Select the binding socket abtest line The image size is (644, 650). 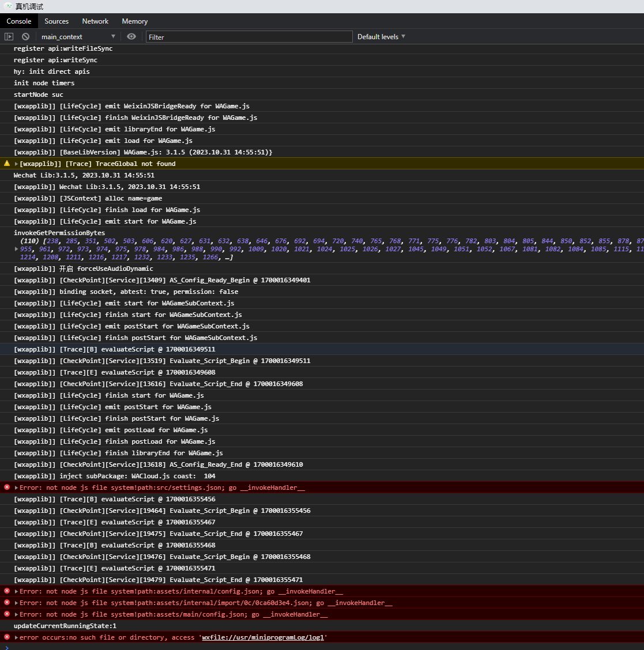[x=322, y=292]
